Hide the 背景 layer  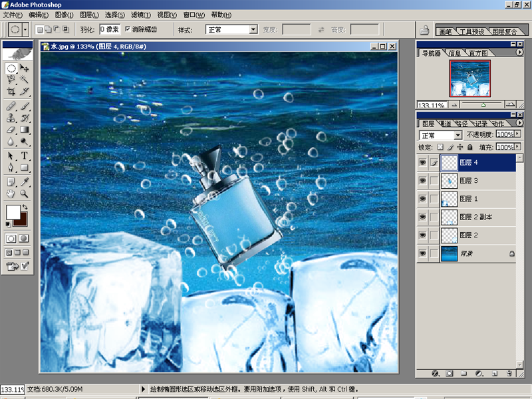click(x=422, y=253)
